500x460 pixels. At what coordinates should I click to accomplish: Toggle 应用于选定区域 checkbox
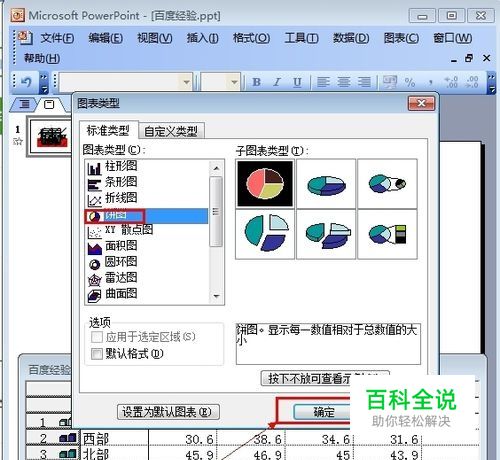[97, 337]
